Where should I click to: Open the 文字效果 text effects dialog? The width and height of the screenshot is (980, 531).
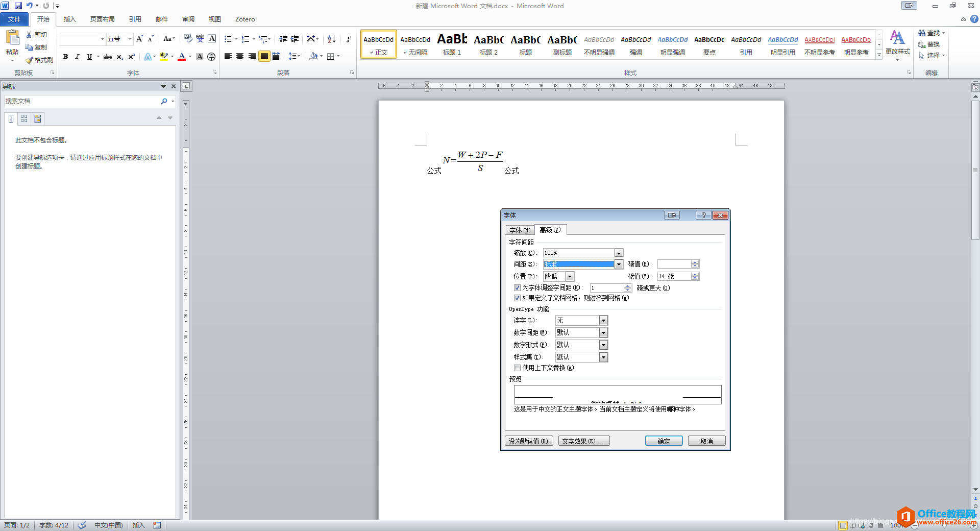pos(583,441)
